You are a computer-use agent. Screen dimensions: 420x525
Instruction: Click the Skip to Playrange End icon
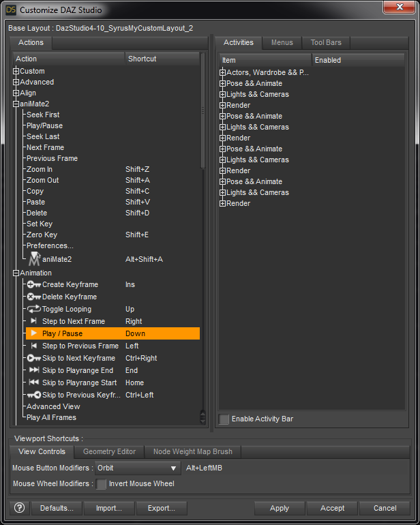point(34,370)
